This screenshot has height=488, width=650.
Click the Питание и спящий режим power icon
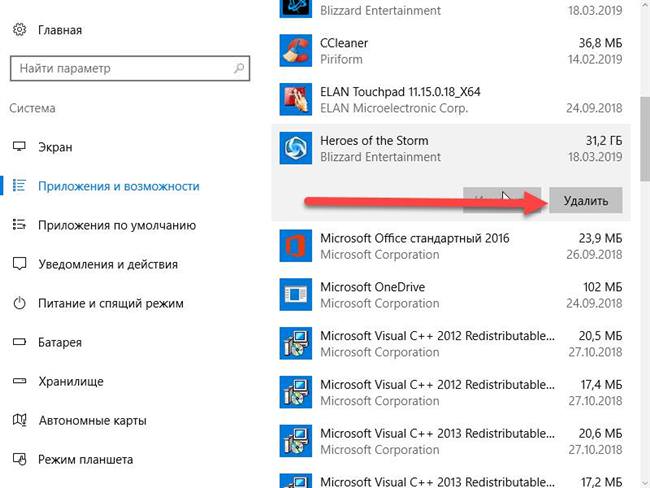19,303
